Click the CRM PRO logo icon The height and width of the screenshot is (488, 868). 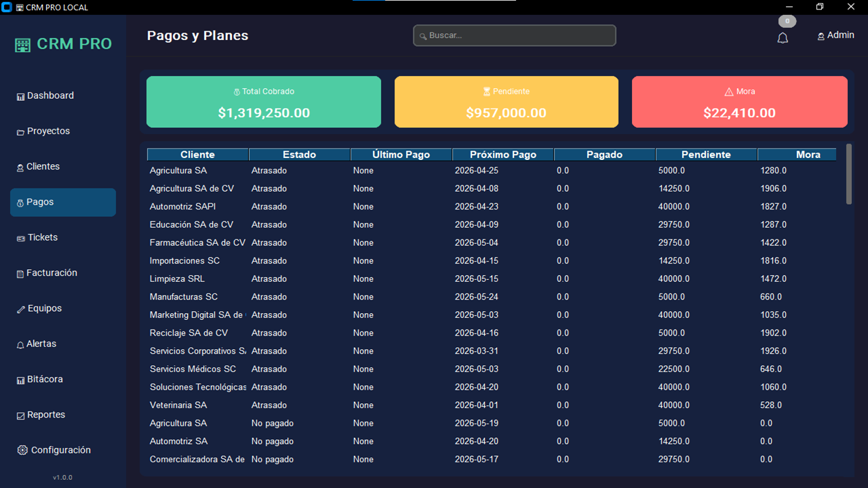click(23, 45)
